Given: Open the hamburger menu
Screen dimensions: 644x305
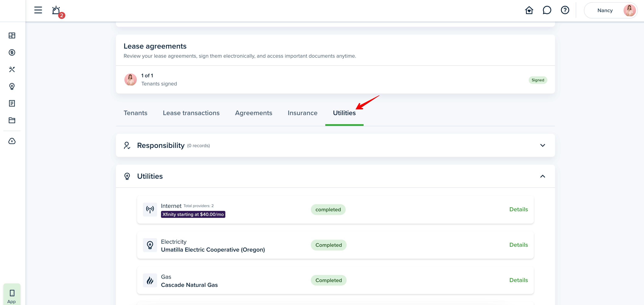Looking at the screenshot, I should coord(38,10).
